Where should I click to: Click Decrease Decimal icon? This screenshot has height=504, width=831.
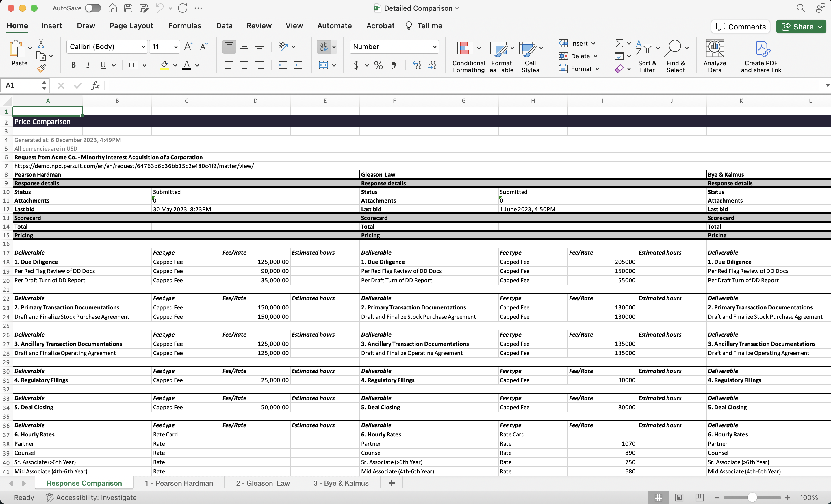[432, 65]
